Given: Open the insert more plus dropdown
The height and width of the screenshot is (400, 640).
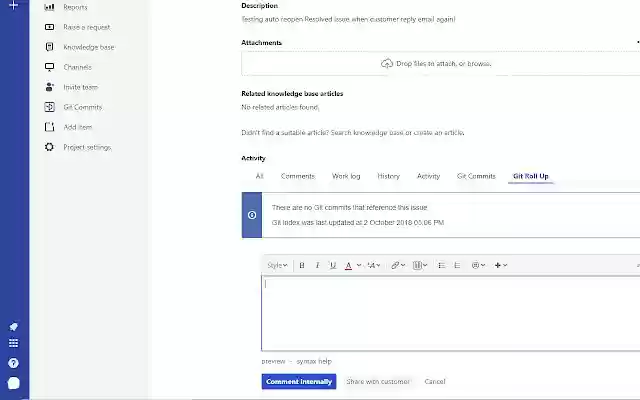Looking at the screenshot, I should coord(501,265).
